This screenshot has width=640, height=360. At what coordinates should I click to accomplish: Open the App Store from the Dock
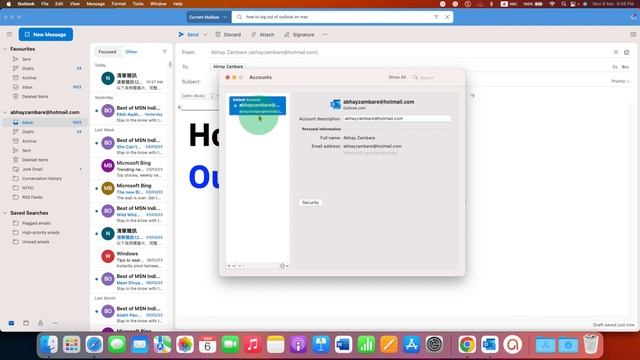click(411, 345)
